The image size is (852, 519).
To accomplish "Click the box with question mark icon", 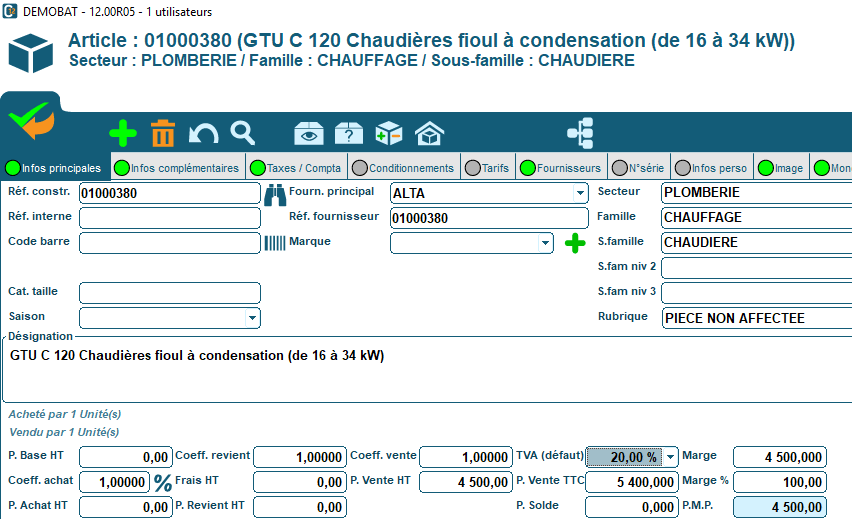I will coord(348,134).
